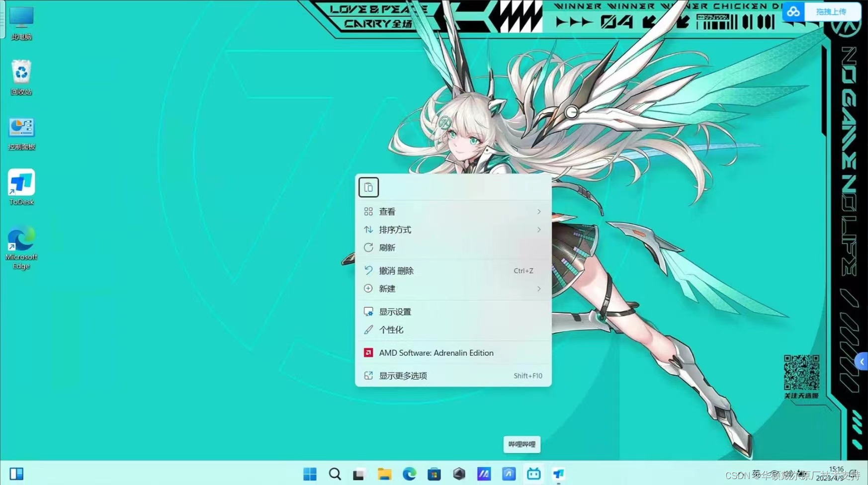The width and height of the screenshot is (868, 485).
Task: Choose 撤消 删除 in context menu
Action: click(x=453, y=271)
